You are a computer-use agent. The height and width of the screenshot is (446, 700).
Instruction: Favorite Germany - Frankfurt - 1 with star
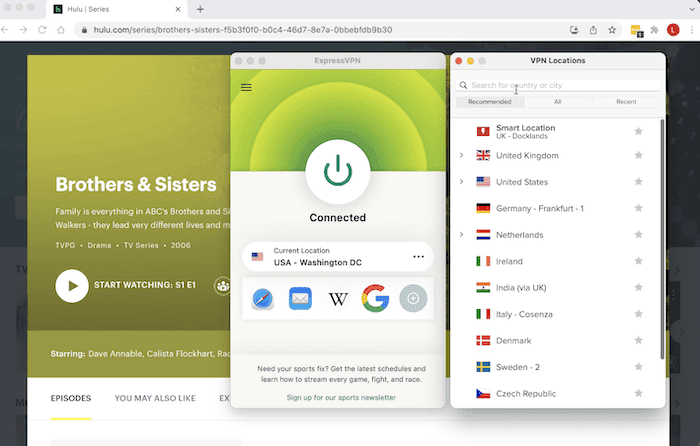pyautogui.click(x=638, y=208)
